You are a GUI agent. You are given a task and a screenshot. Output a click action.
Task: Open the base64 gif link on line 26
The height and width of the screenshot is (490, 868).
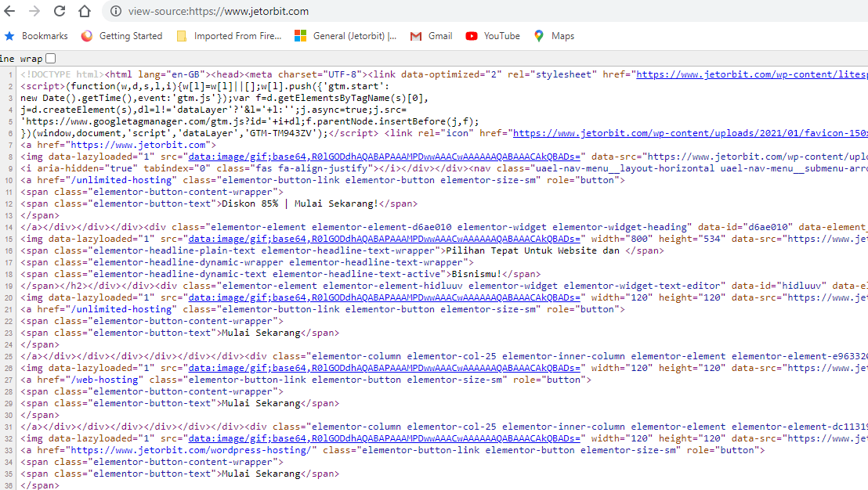pos(384,368)
